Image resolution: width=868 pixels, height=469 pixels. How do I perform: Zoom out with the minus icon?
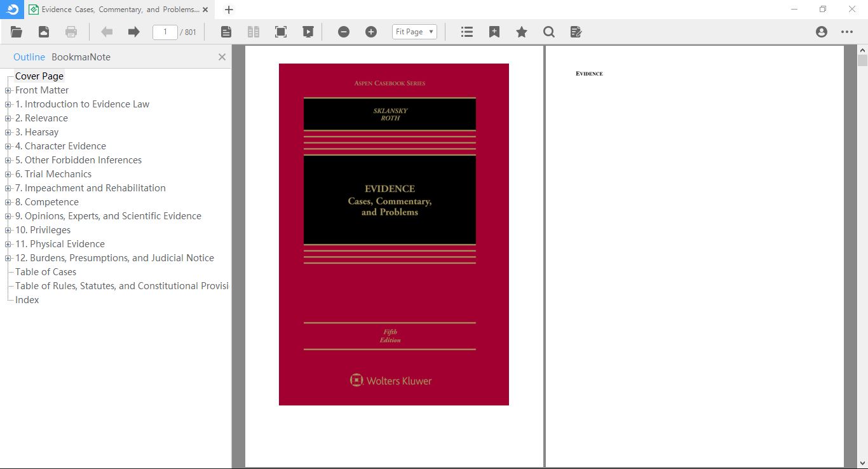tap(344, 32)
